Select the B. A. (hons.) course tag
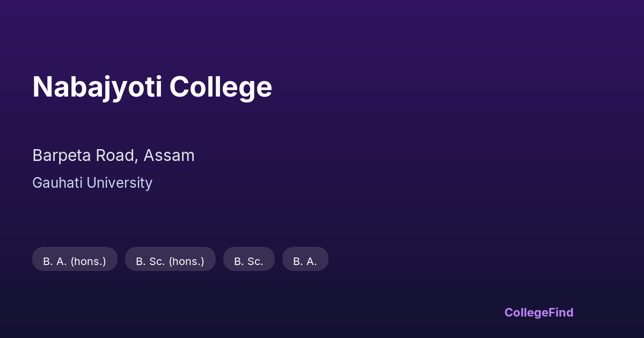Image resolution: width=644 pixels, height=338 pixels. click(x=75, y=261)
